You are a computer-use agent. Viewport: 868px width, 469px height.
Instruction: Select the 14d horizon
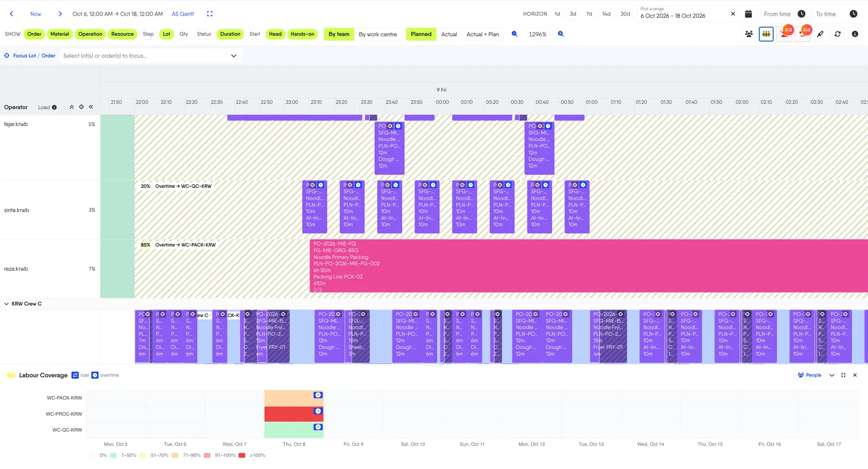click(606, 14)
